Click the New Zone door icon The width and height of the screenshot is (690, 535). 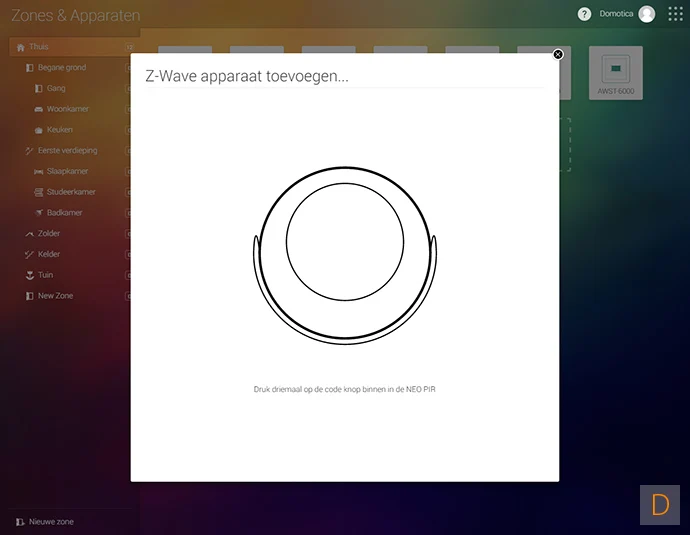29,296
